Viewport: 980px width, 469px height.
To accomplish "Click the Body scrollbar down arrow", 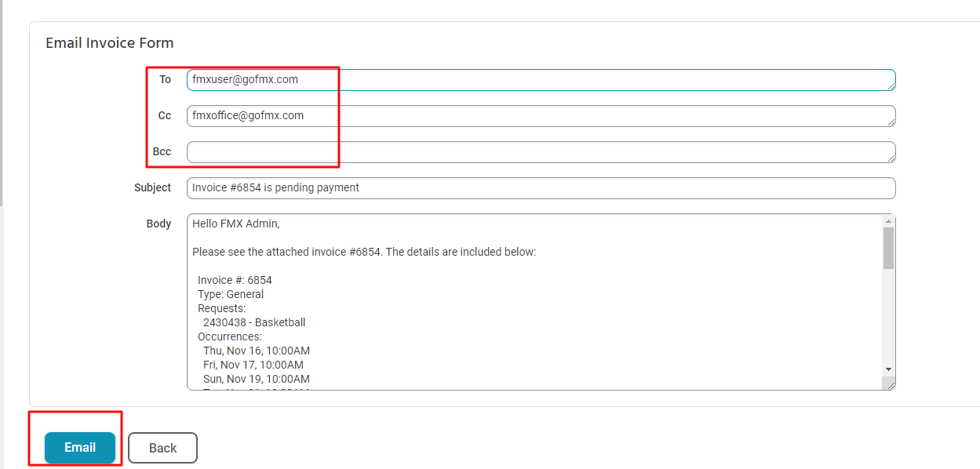I will 888,369.
